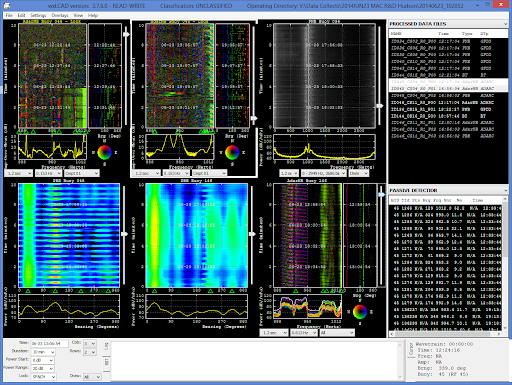The height and width of the screenshot is (385, 512).
Task: Click the Time input field in control panel
Action: [49, 343]
